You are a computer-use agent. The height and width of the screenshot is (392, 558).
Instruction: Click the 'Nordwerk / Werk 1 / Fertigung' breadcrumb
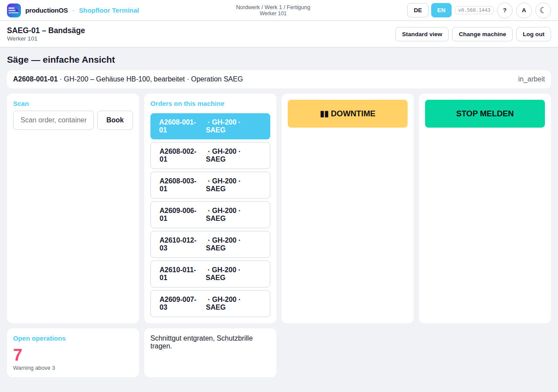[273, 7]
